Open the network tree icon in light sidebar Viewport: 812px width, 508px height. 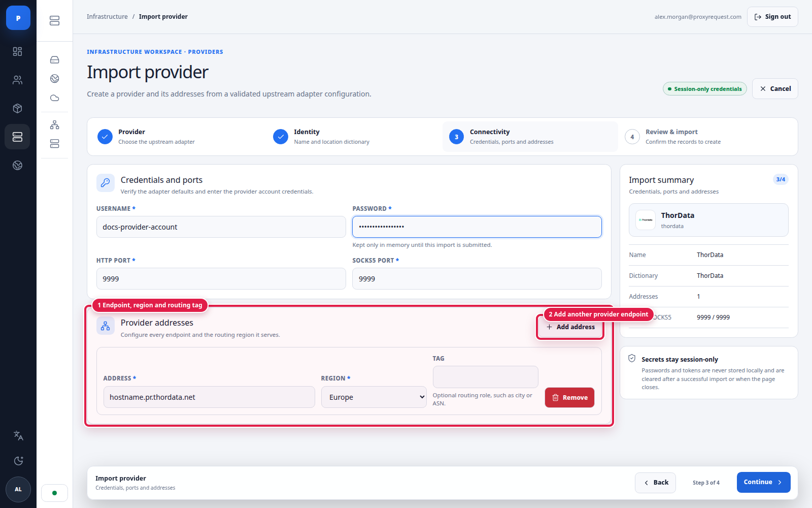point(55,125)
